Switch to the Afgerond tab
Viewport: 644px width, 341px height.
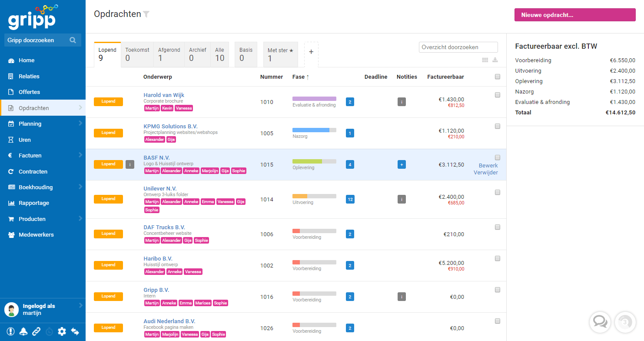pos(169,54)
